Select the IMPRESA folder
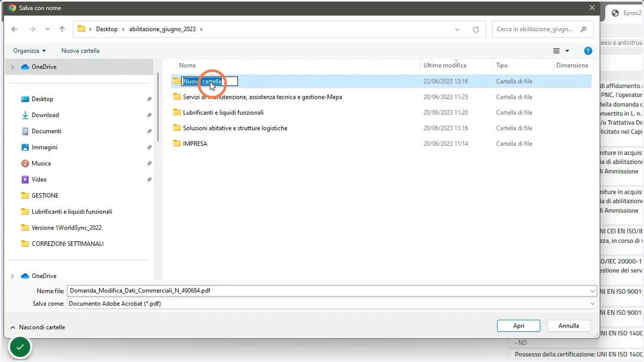The height and width of the screenshot is (362, 644). click(x=195, y=144)
